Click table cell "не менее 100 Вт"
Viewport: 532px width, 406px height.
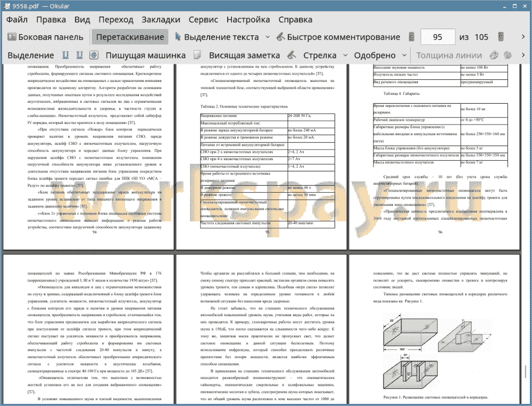point(484,67)
